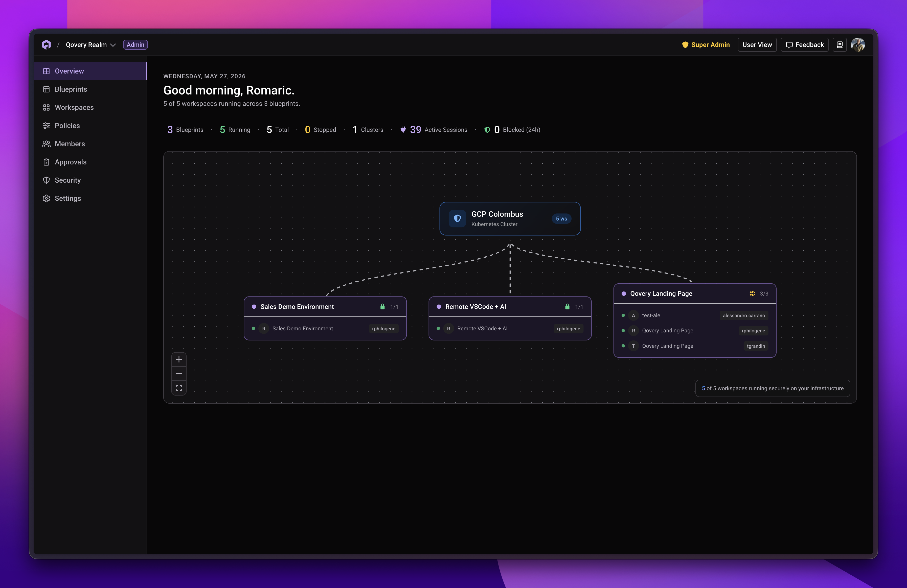
Task: Click the T avatar in Qovery Landing Page
Action: tap(633, 346)
